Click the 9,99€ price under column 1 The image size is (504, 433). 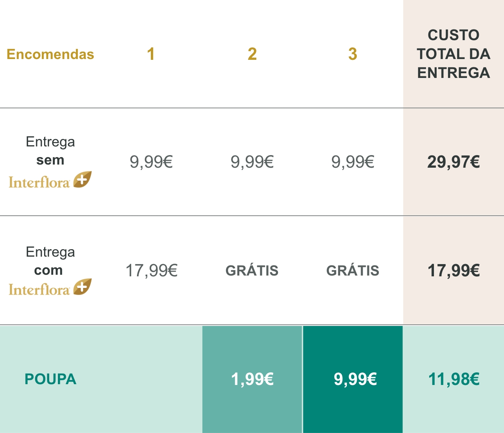click(151, 162)
